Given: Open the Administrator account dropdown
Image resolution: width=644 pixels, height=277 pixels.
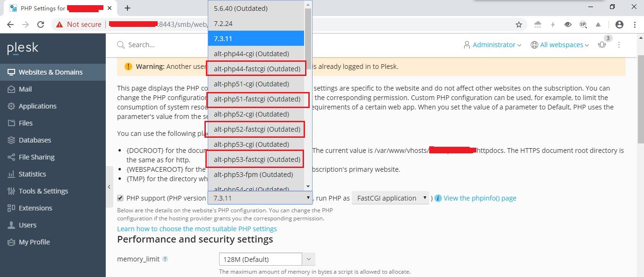Looking at the screenshot, I should [492, 45].
